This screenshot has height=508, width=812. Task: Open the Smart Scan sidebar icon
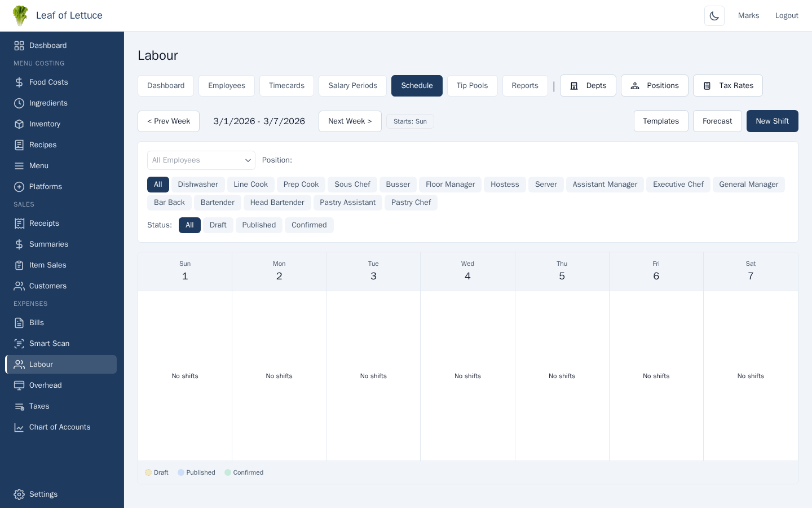19,344
